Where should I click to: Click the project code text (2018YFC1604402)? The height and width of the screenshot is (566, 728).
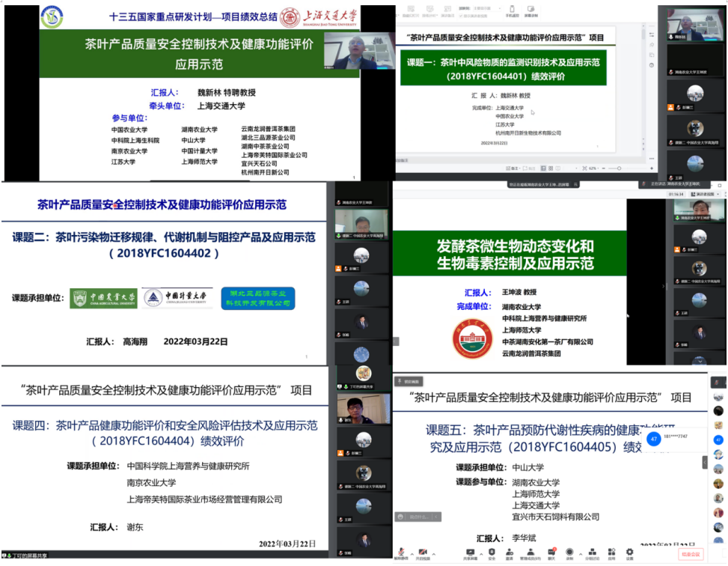163,253
